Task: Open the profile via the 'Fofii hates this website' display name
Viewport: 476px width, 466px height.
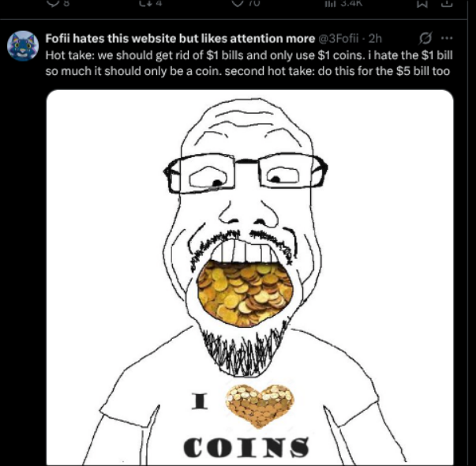Action: [180, 39]
